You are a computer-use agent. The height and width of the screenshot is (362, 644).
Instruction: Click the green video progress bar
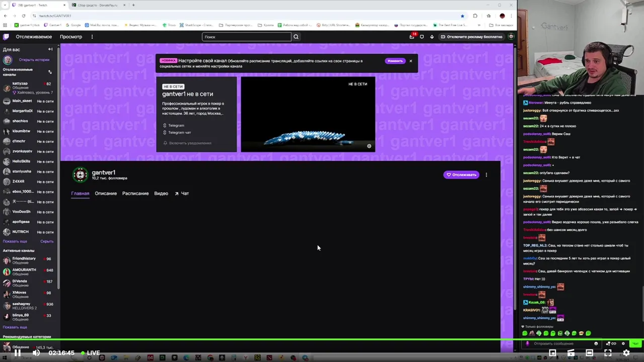click(x=322, y=339)
